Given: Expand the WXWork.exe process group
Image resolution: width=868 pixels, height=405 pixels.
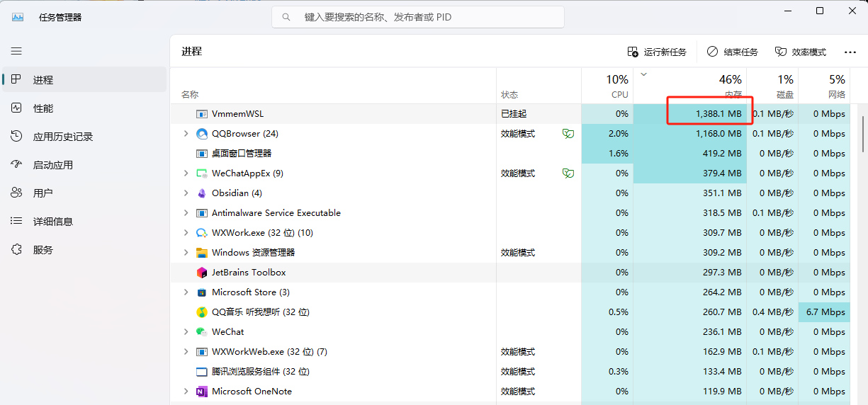Looking at the screenshot, I should pos(186,233).
